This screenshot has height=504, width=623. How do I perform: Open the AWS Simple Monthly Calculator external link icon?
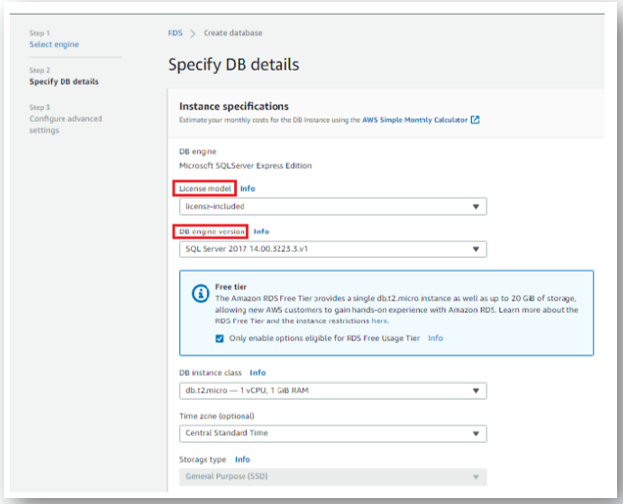coord(475,120)
